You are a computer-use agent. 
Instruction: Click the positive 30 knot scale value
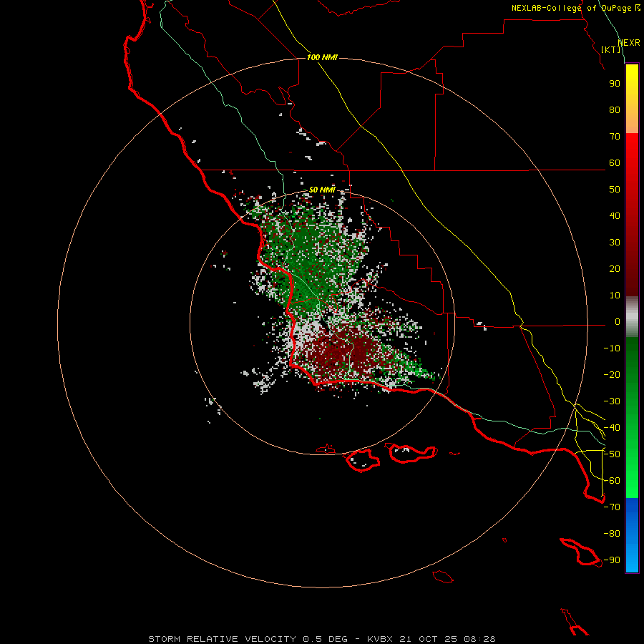[x=615, y=243]
